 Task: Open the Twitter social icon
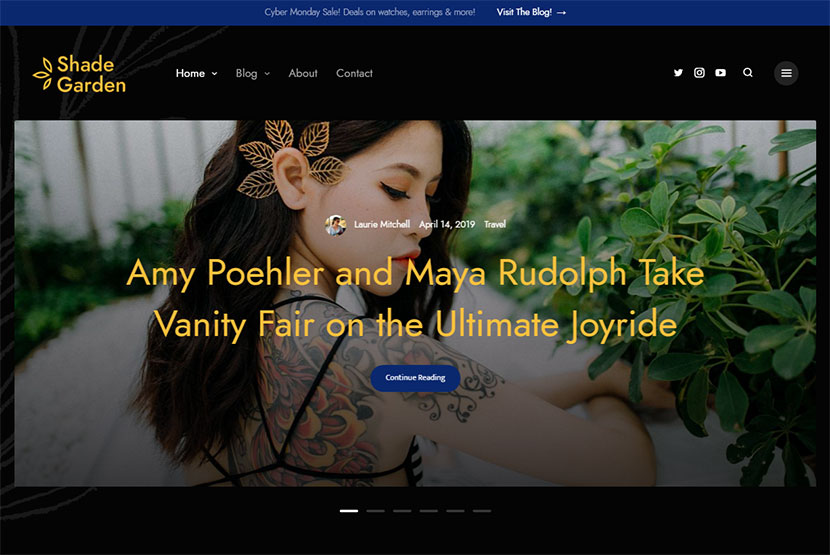click(x=678, y=73)
